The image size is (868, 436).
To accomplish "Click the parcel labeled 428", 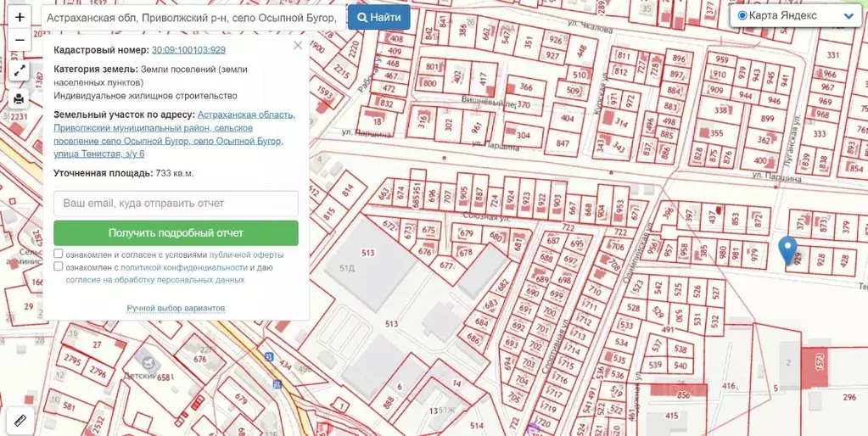I will [x=843, y=259].
